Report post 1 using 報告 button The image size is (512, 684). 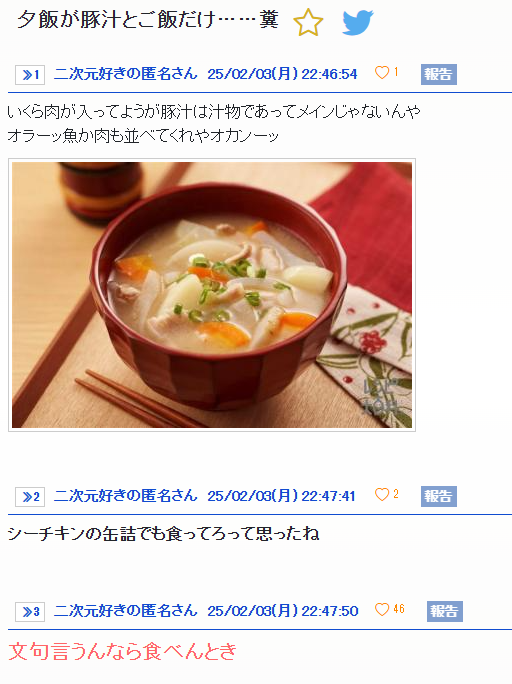(439, 74)
